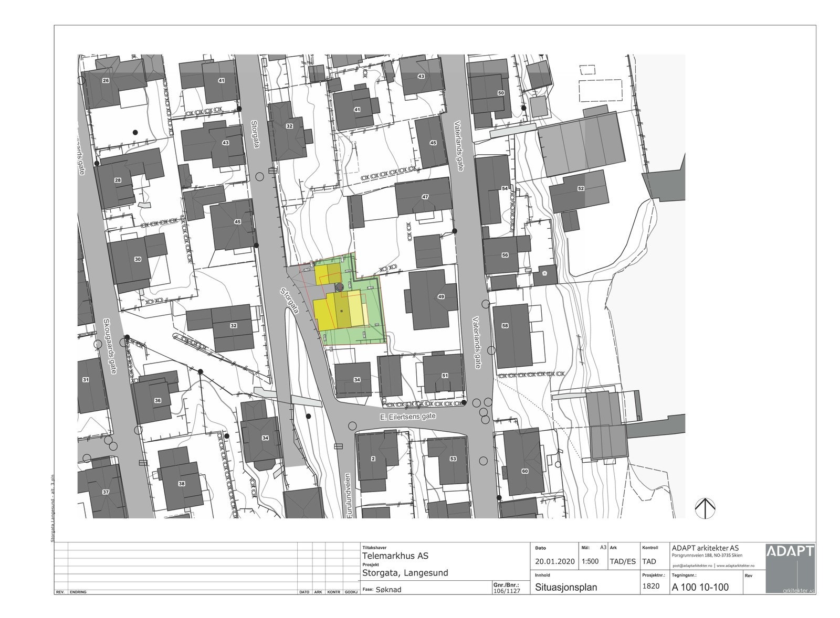Viewport: 840px width, 618px height.
Task: Click the 'Skougaards gate' street label
Action: pyautogui.click(x=110, y=346)
